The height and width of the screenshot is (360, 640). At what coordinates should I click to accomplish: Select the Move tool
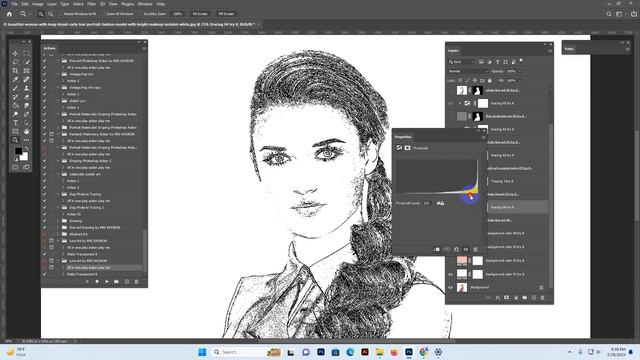(15, 53)
